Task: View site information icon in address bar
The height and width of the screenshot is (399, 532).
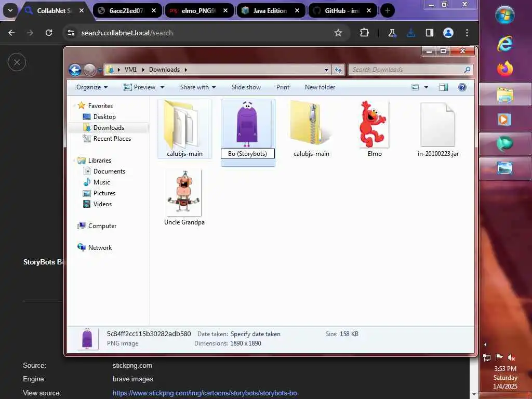Action: pyautogui.click(x=71, y=33)
